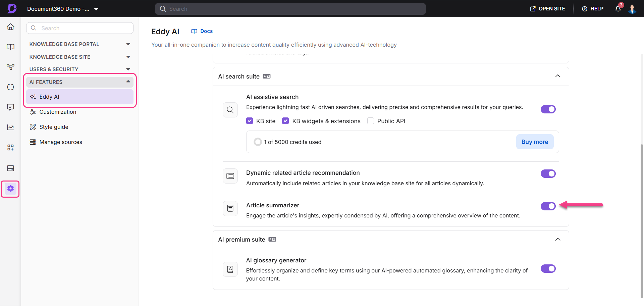Open the Docs link next to Eddy AI
This screenshot has height=306, width=644.
pos(202,31)
